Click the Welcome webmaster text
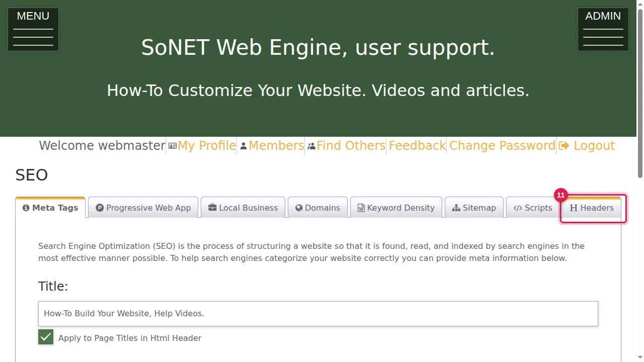The image size is (644, 362). coord(102,146)
